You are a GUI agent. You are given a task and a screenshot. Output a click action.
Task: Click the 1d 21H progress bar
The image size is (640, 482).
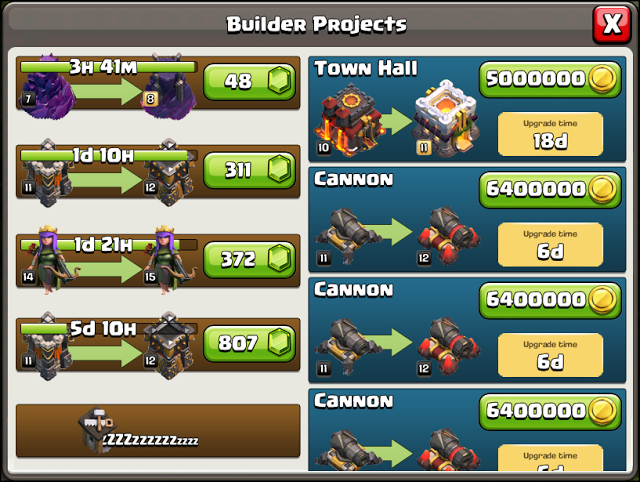109,245
